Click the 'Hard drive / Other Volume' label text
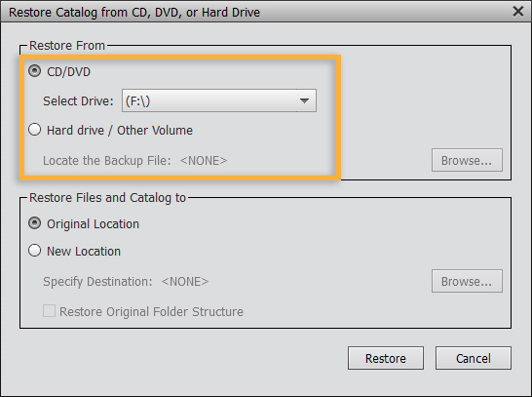Image resolution: width=532 pixels, height=397 pixels. click(x=120, y=130)
